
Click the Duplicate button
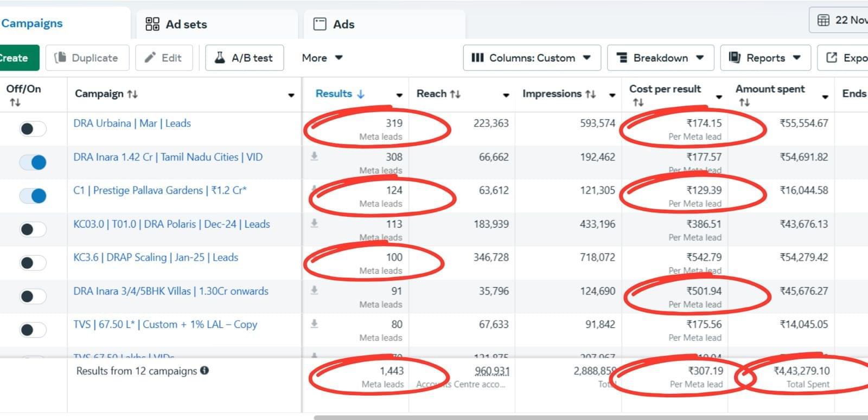click(x=87, y=58)
